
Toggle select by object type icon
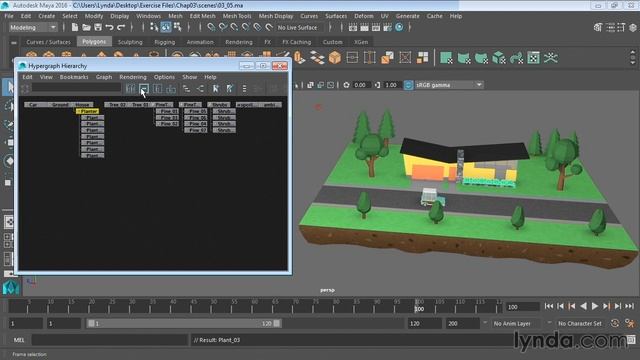click(166, 27)
